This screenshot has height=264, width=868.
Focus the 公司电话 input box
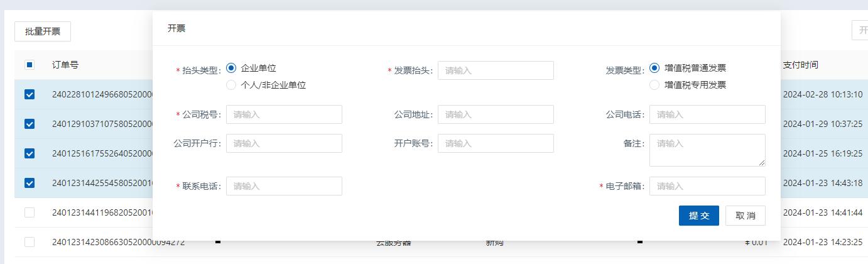707,114
